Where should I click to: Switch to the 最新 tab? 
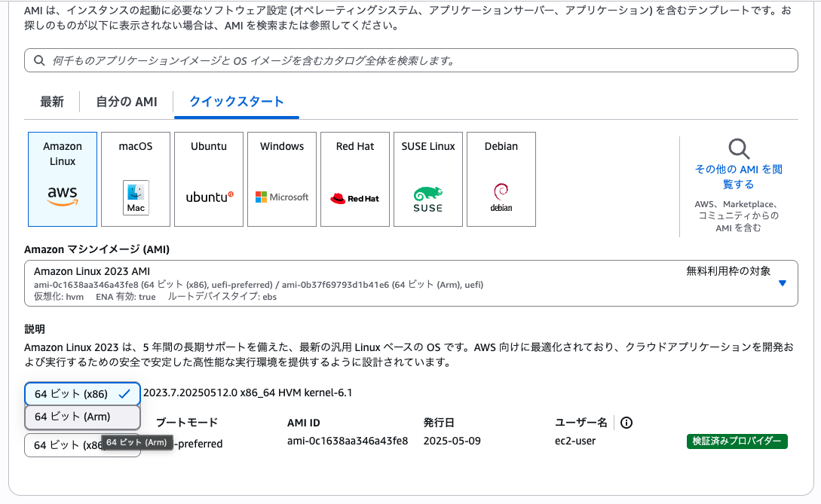(x=51, y=102)
